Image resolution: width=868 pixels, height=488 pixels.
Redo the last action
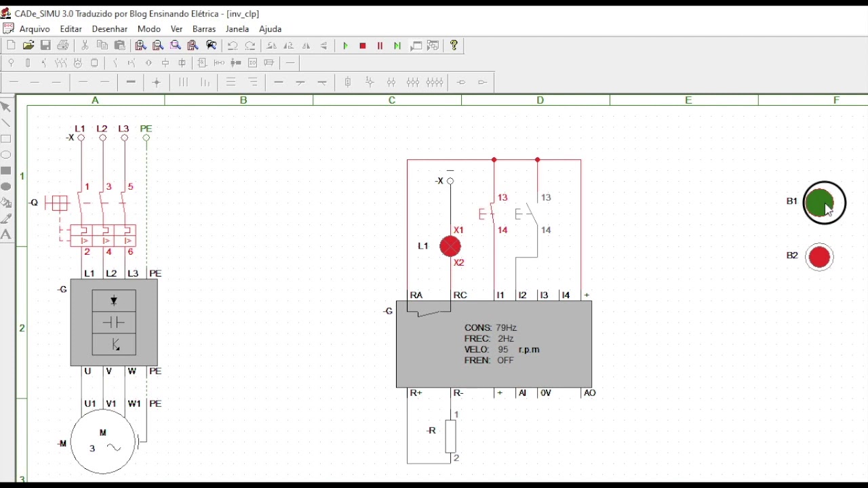tap(250, 45)
